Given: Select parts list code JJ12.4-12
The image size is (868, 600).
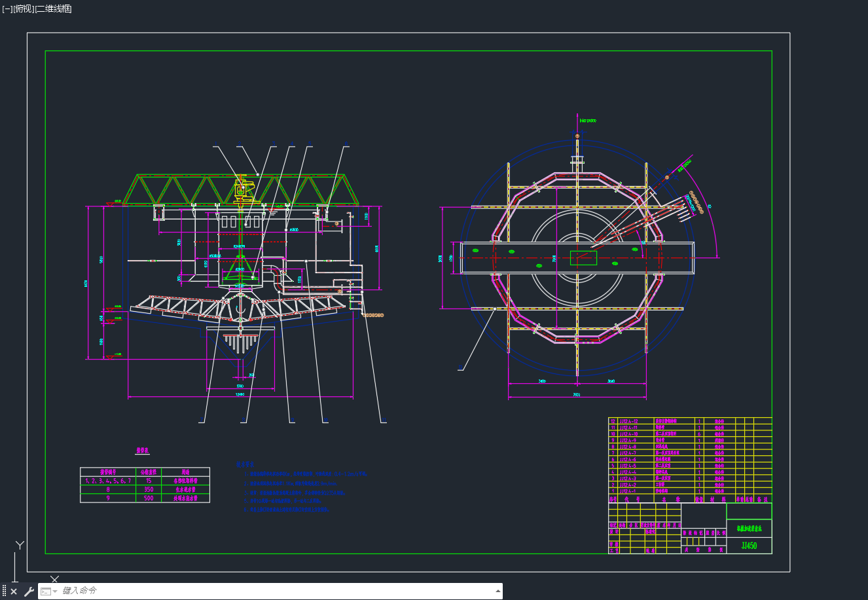Looking at the screenshot, I should (628, 421).
